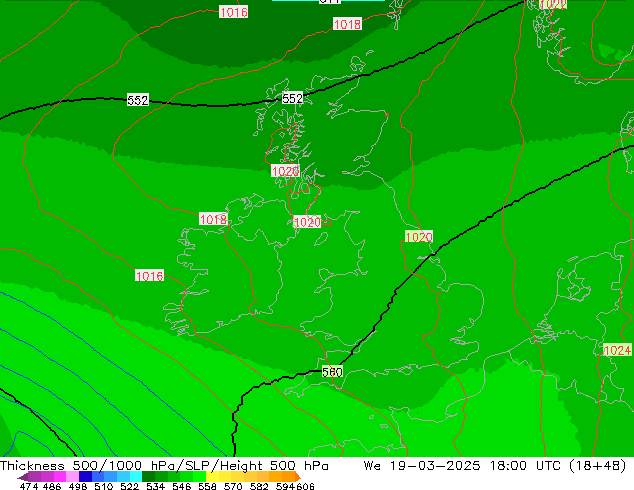Pick the dark blue swatch in the legend
634x490 pixels.
tap(85, 476)
